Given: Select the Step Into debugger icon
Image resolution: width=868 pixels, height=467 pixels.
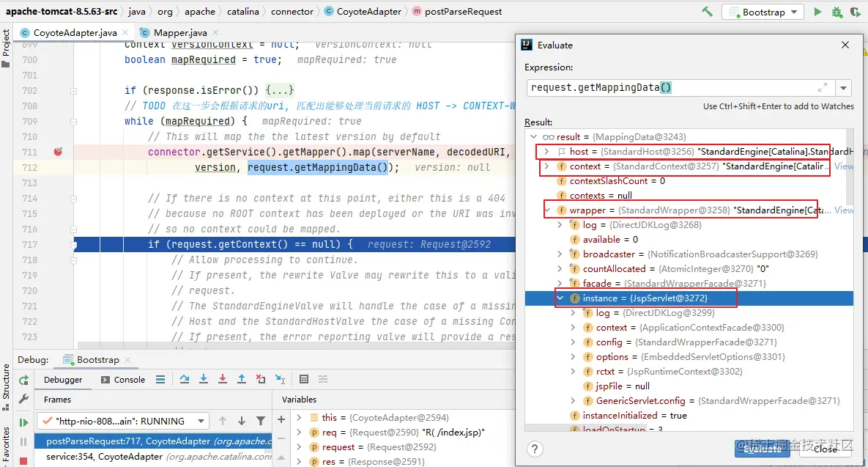Looking at the screenshot, I should 204,379.
